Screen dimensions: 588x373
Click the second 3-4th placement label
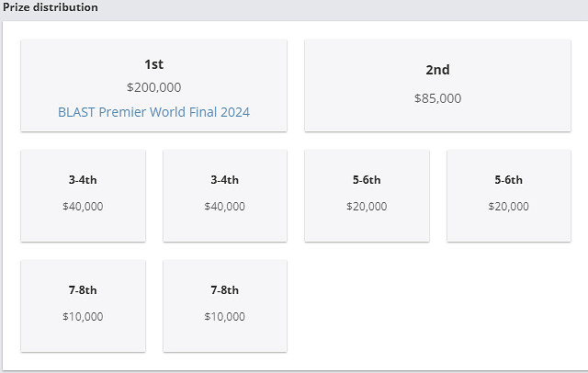[224, 180]
